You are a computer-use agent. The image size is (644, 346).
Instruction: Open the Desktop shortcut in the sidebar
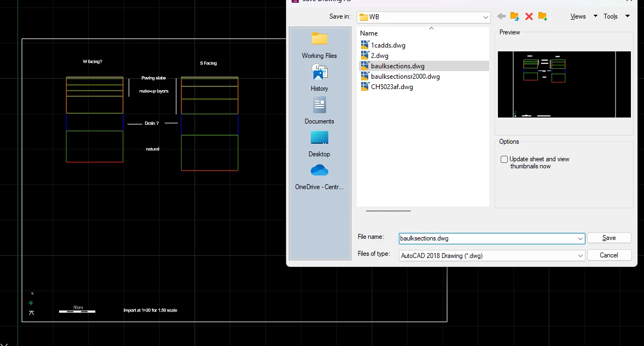[319, 144]
